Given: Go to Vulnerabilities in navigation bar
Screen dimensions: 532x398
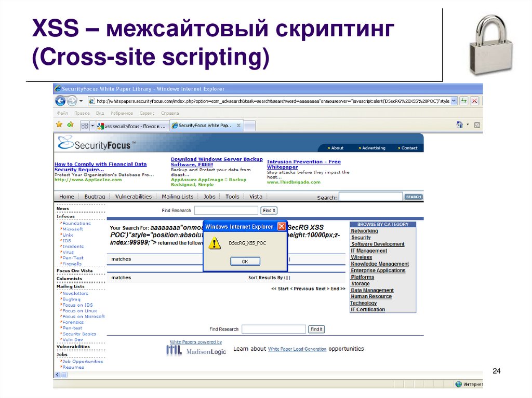Looking at the screenshot, I should 134,197.
